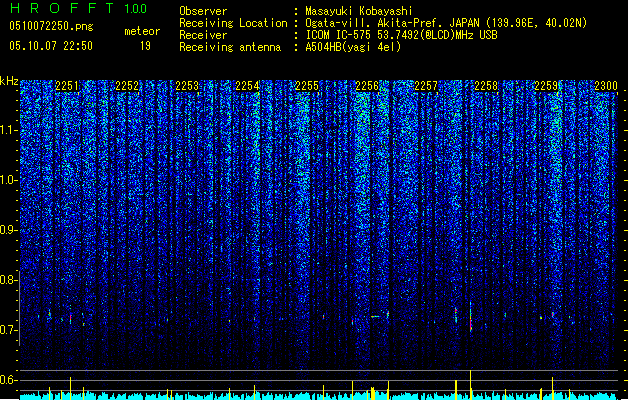Select the A504HB(yagi 4el) antenna text

click(x=353, y=47)
